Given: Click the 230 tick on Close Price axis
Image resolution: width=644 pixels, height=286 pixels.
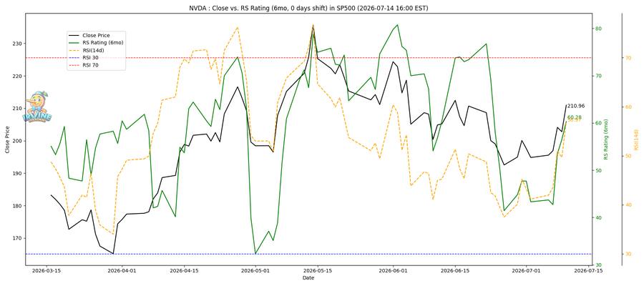Looking at the screenshot, I should pos(18,44).
